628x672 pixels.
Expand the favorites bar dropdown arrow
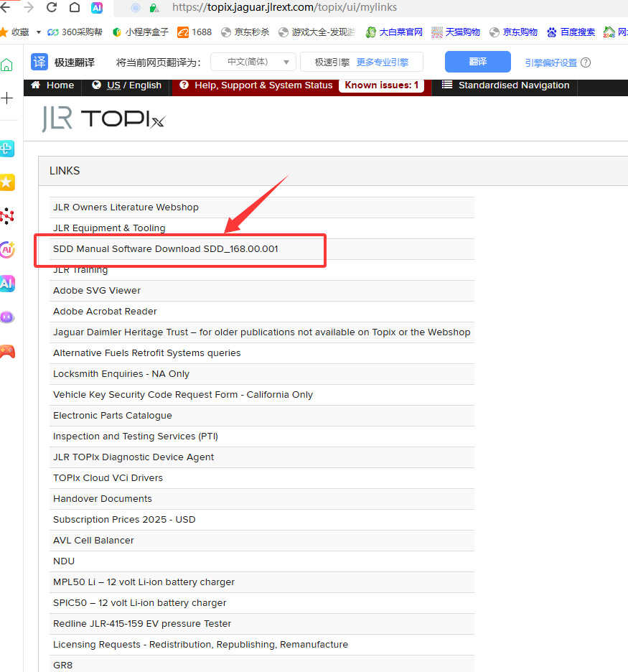(x=39, y=32)
